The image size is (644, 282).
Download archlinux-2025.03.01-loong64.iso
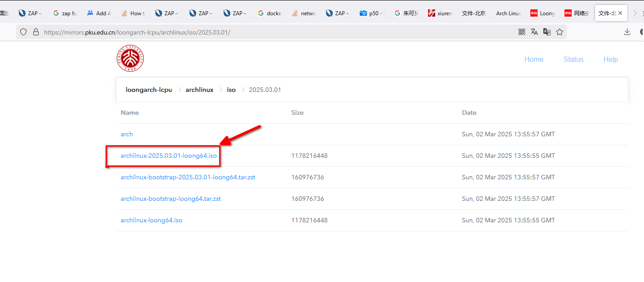(168, 156)
